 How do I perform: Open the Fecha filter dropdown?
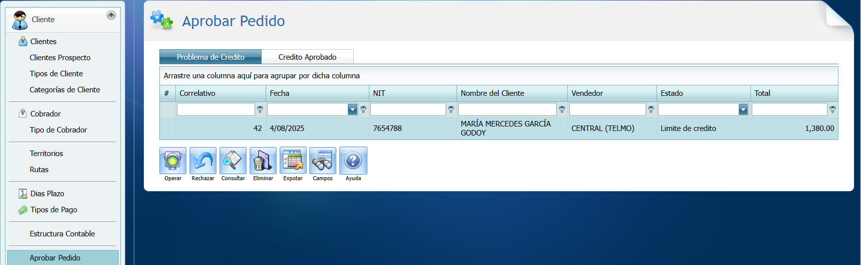(352, 109)
